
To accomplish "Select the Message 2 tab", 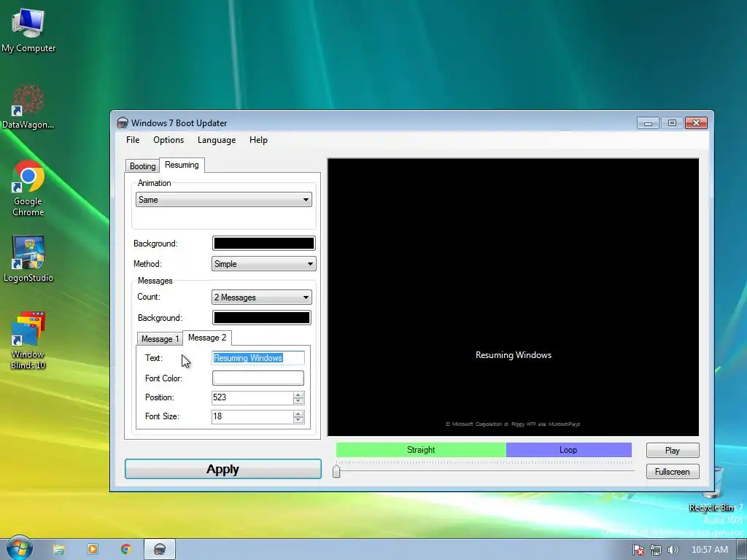I will pos(206,338).
